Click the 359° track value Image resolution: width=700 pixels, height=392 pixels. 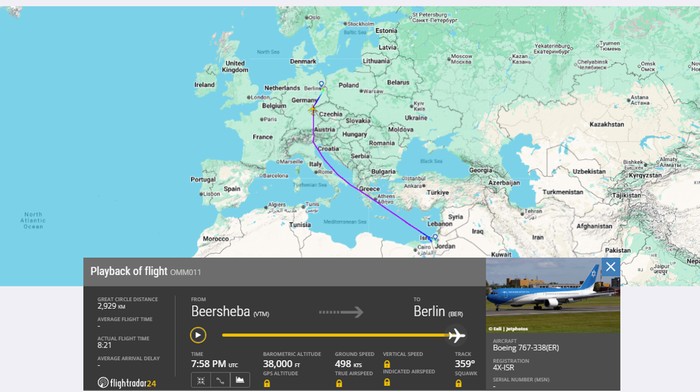465,364
